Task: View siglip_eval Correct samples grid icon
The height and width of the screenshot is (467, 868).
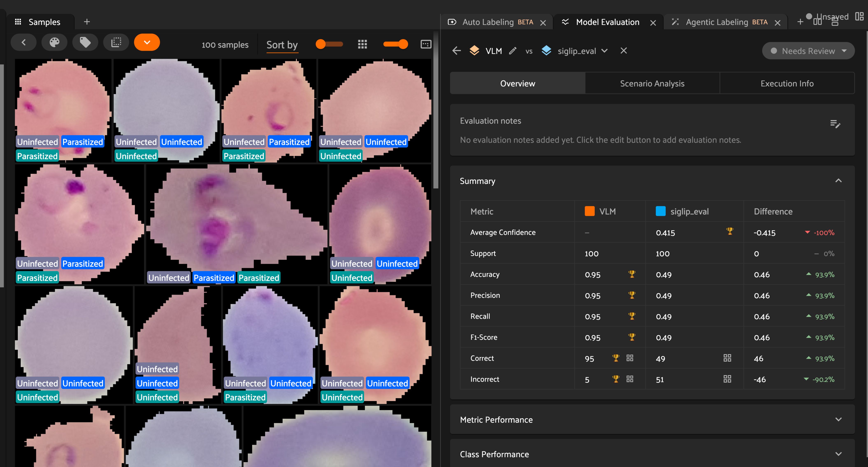Action: pyautogui.click(x=727, y=358)
